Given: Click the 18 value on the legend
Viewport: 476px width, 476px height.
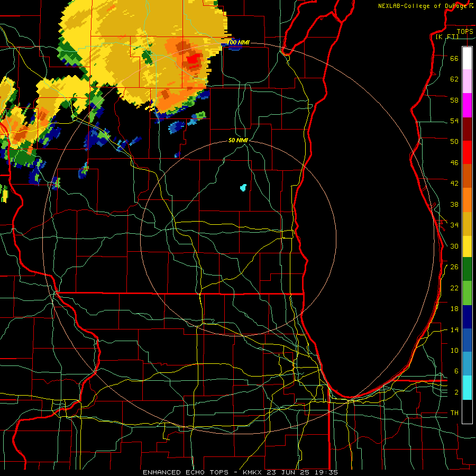Looking at the screenshot, I should 454,309.
